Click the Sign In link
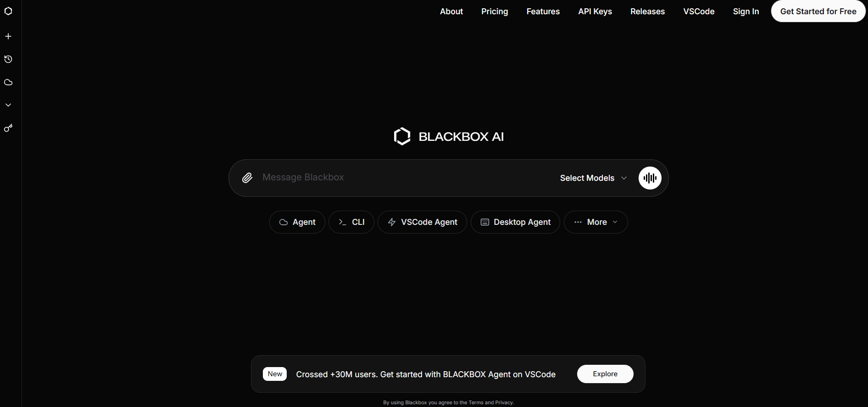Screen dimensions: 868x407 coord(746,11)
